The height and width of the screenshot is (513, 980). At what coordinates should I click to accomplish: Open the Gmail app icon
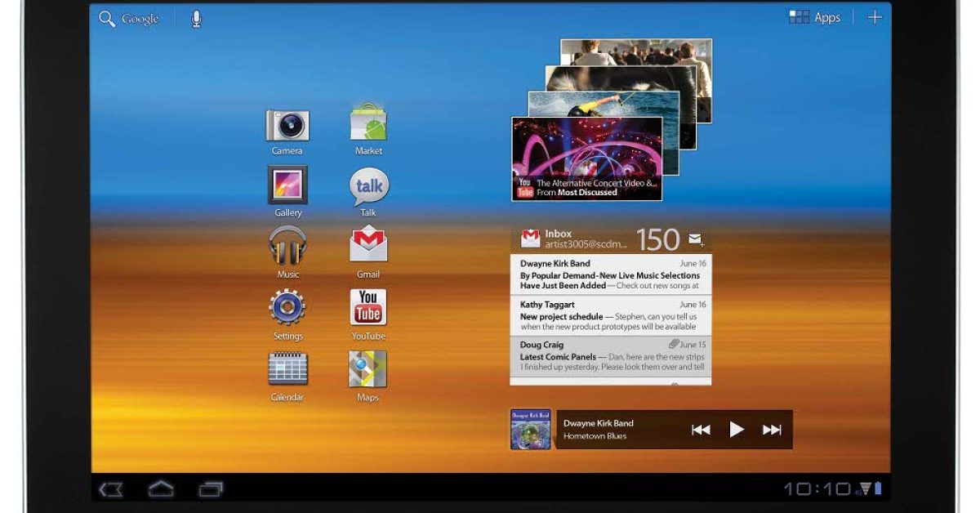point(368,246)
